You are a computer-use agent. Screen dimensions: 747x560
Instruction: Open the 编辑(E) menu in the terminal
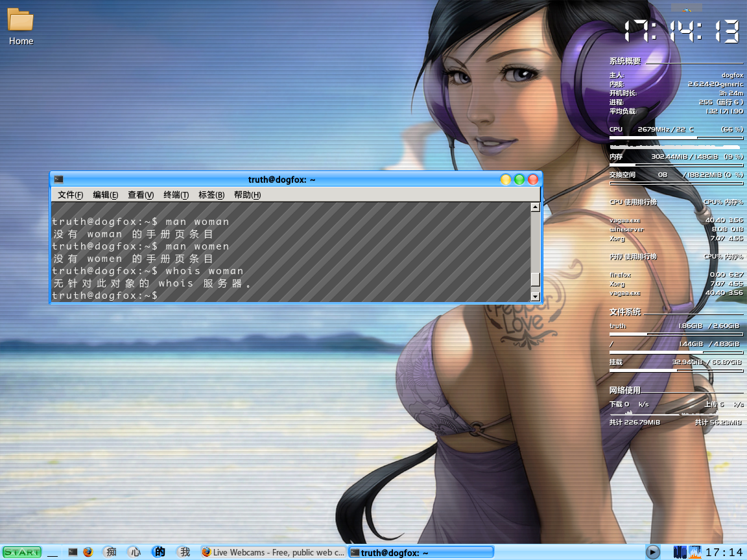tap(105, 194)
